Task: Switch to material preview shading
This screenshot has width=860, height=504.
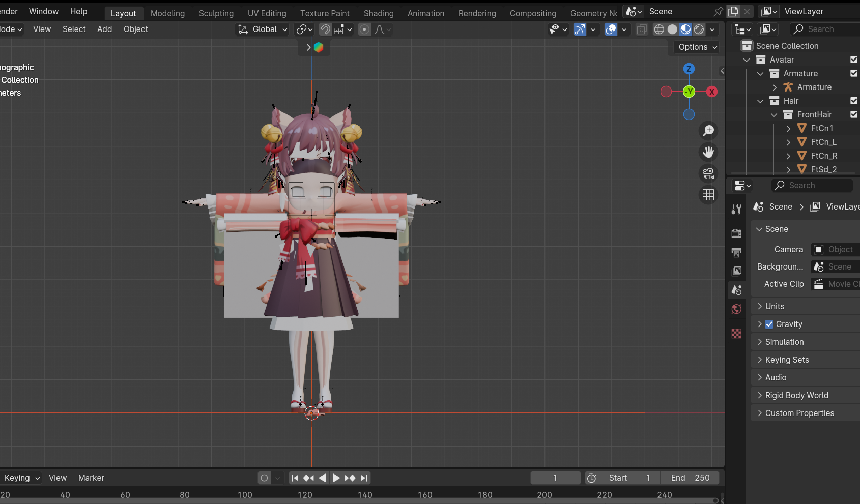Action: [686, 29]
